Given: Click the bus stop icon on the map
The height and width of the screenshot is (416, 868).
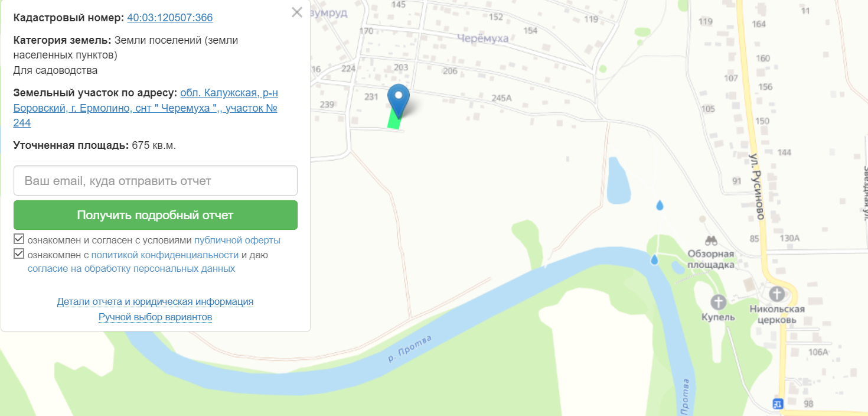Looking at the screenshot, I should (x=778, y=404).
